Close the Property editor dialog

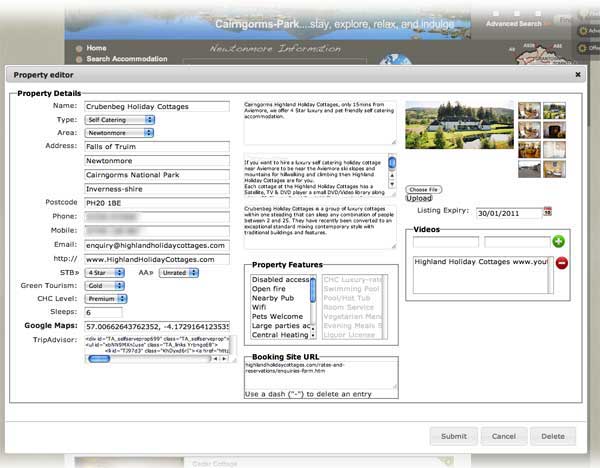click(x=578, y=75)
